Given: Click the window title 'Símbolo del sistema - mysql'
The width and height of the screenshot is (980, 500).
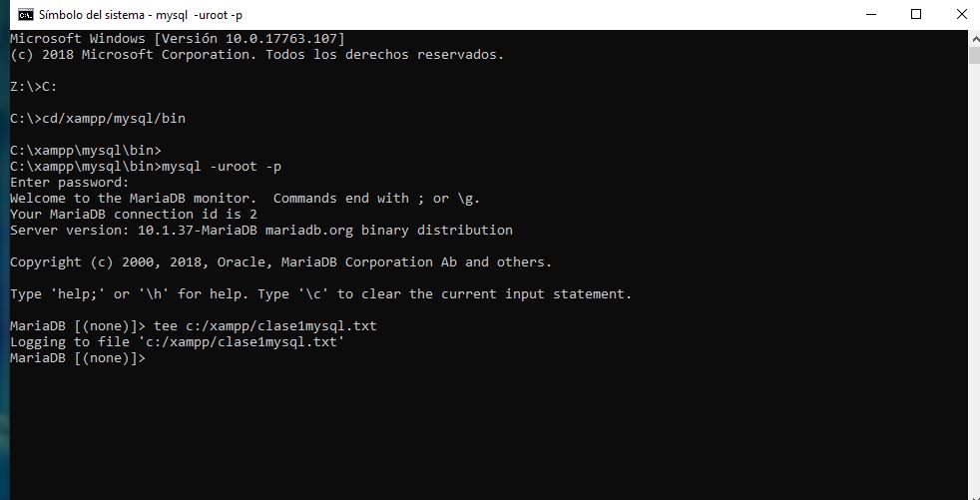Looking at the screenshot, I should [140, 15].
